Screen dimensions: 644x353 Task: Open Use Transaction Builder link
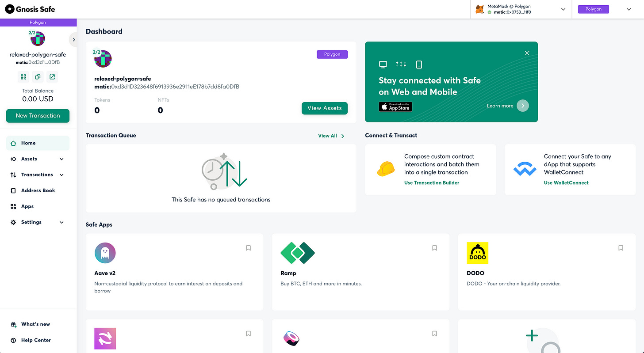tap(432, 182)
